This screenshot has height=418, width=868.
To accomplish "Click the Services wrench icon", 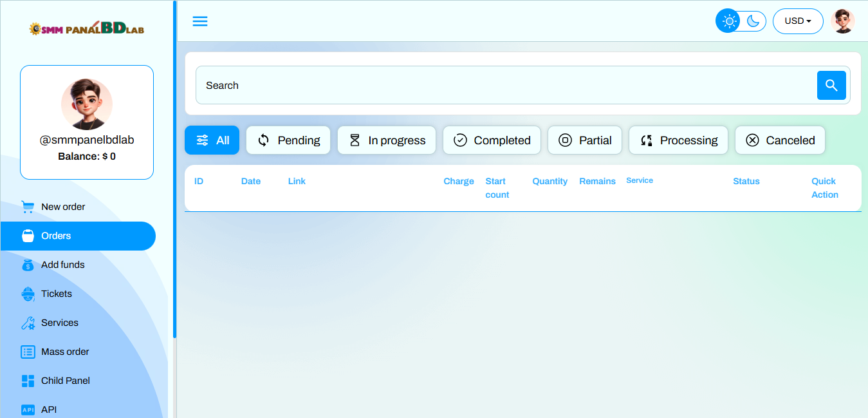I will 28,323.
